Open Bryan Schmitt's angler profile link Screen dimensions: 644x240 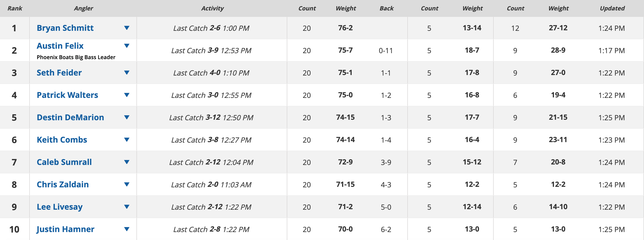click(65, 28)
